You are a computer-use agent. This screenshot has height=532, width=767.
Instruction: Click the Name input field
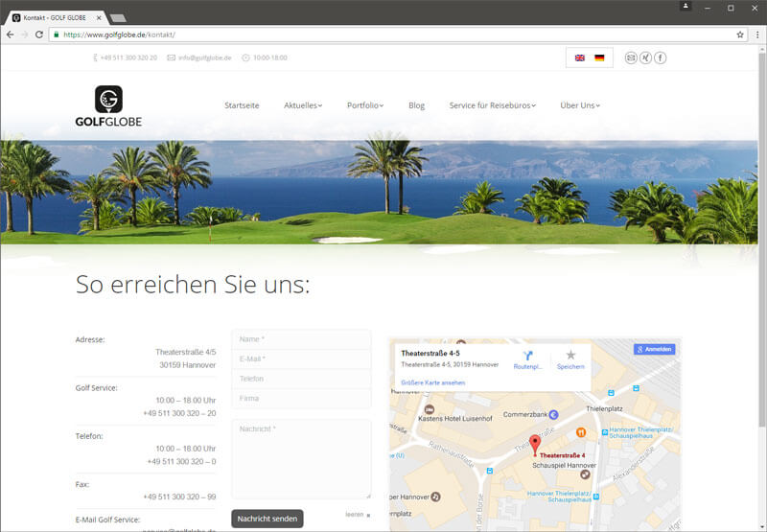click(x=301, y=339)
